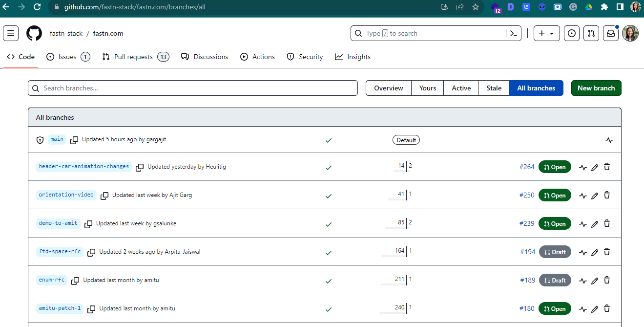The height and width of the screenshot is (327, 644).
Task: Copy the enum-rfc branch name
Action: point(75,281)
